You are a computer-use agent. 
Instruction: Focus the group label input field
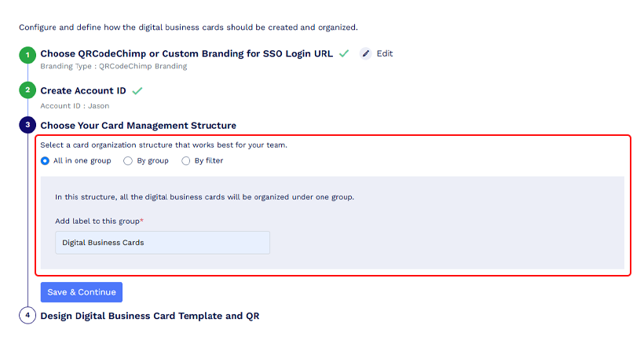[163, 243]
